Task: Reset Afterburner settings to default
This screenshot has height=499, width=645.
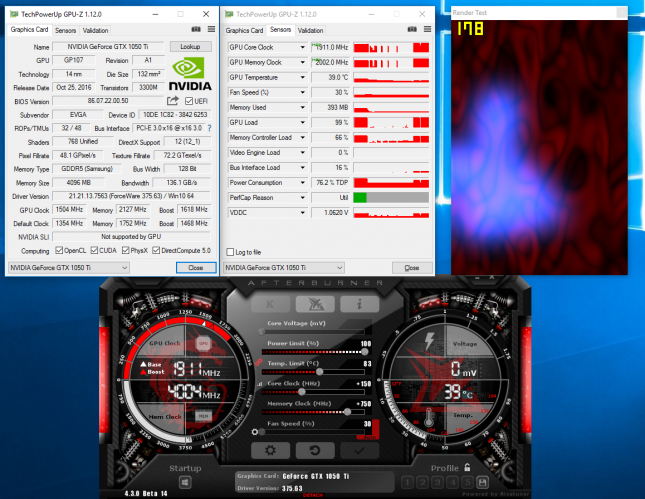Action: (x=315, y=450)
